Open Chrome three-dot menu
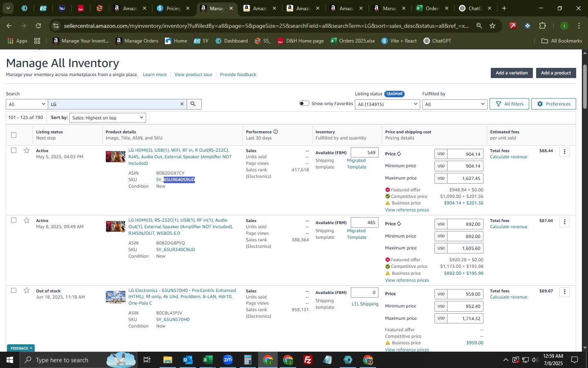This screenshot has width=588, height=368. 579,26
